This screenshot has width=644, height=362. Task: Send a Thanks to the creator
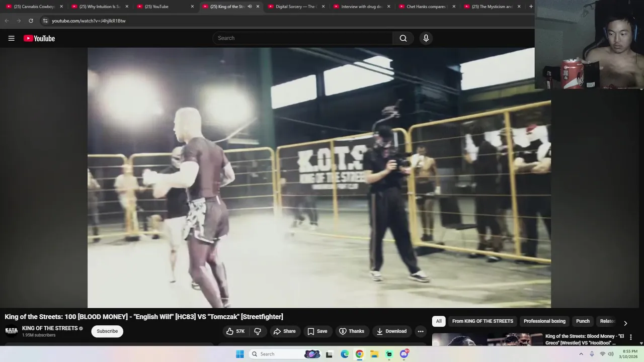click(352, 331)
